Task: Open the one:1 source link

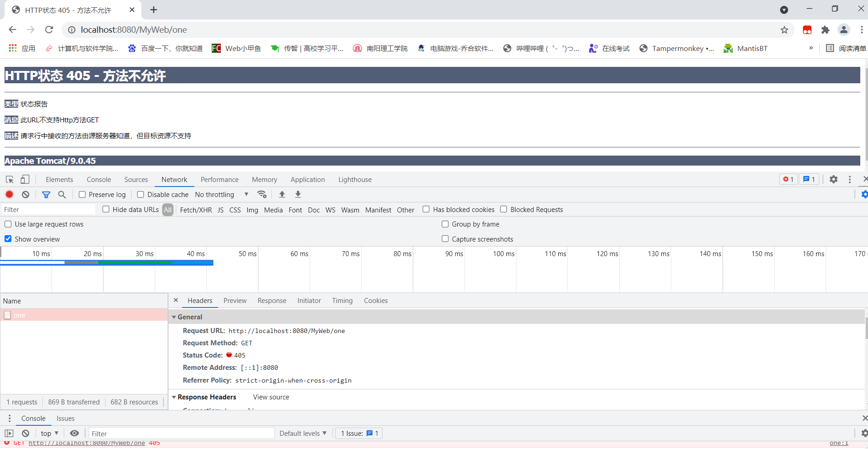Action: click(x=839, y=443)
